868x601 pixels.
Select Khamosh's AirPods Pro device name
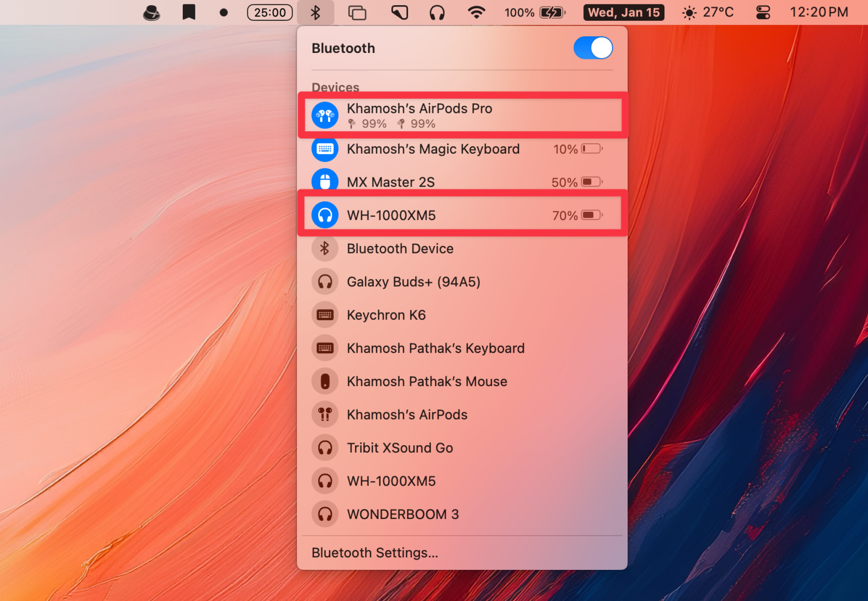[419, 108]
